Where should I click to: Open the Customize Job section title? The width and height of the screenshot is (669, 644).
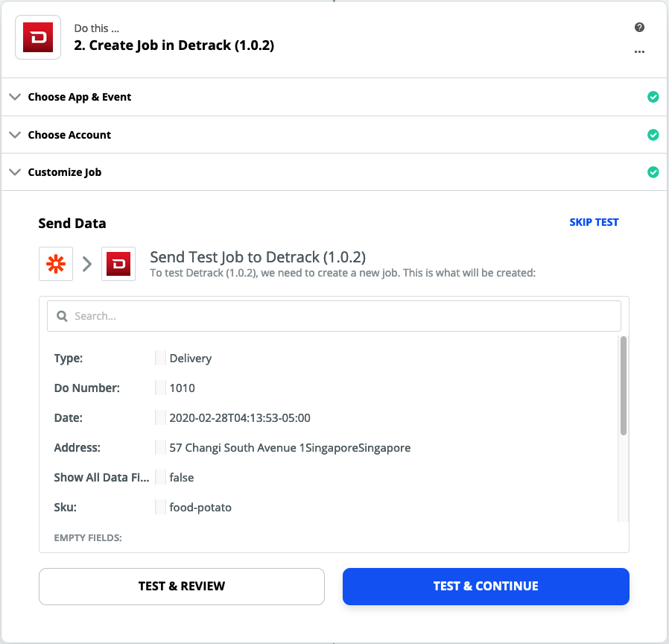(64, 172)
